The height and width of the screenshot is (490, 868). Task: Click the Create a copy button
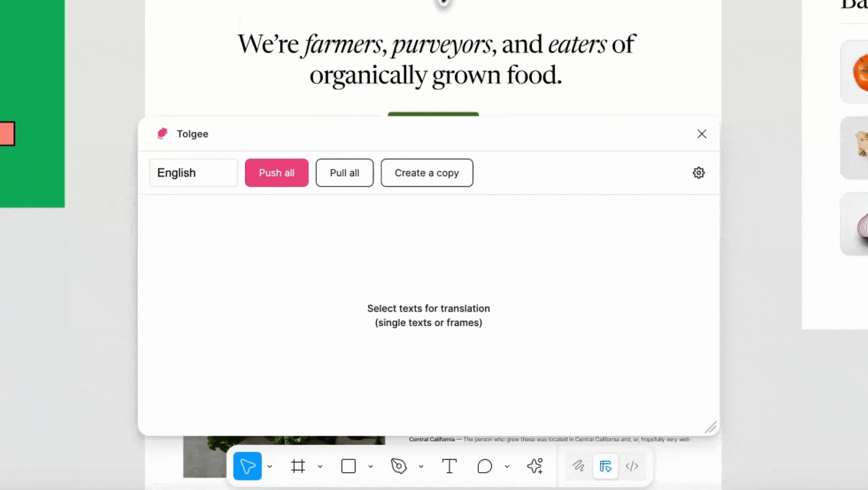point(427,173)
